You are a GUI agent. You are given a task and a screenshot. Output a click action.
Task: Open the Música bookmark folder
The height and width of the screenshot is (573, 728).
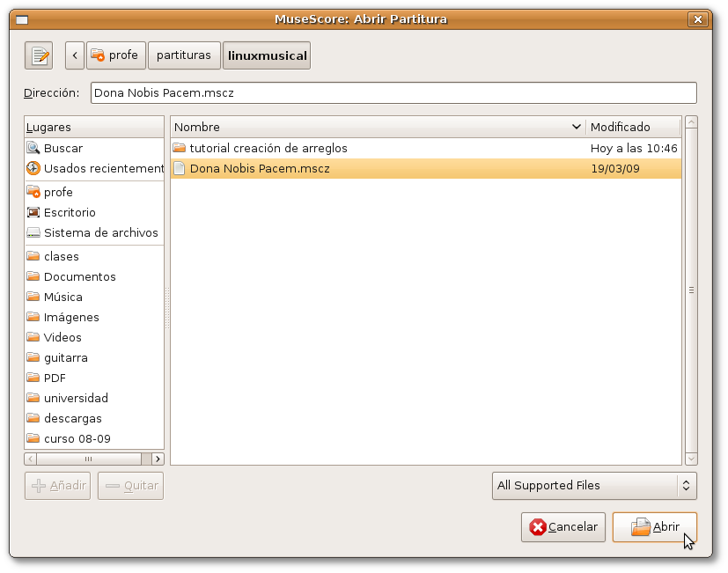pos(95,298)
